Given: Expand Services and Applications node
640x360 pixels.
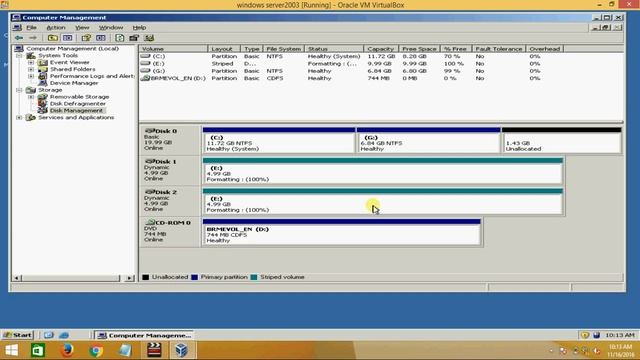Looking at the screenshot, I should pos(19,118).
